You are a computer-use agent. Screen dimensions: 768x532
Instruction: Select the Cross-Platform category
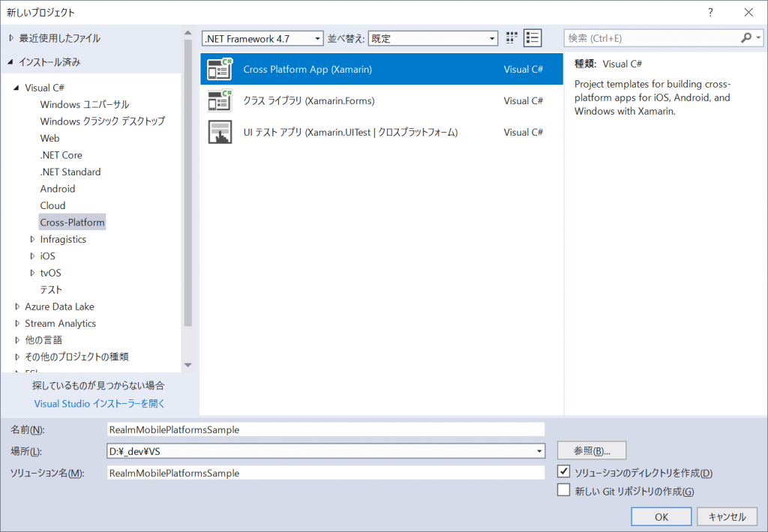pos(72,223)
